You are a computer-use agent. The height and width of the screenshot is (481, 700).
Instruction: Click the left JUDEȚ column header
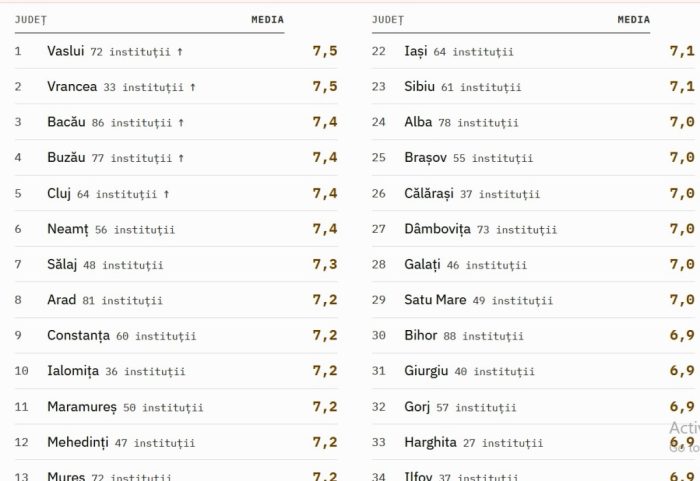pos(30,20)
